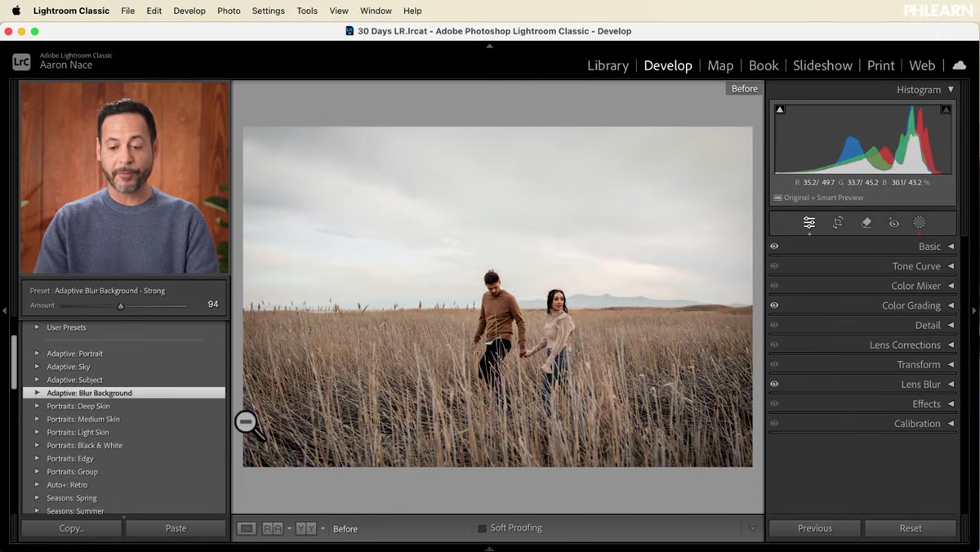The height and width of the screenshot is (552, 980).
Task: Collapse left panel with edge arrow
Action: 4,310
